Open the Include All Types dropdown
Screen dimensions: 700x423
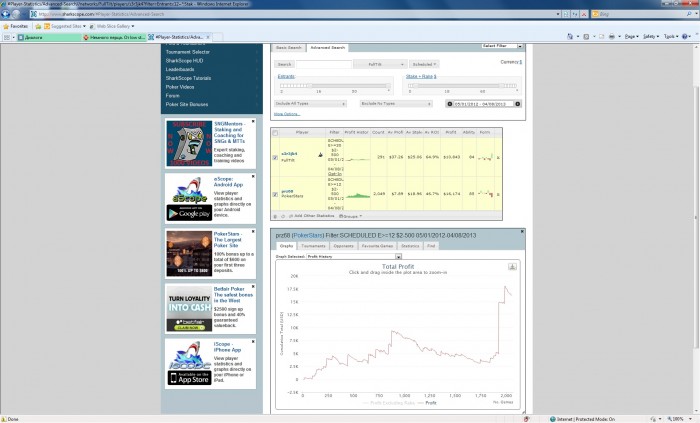pos(310,104)
